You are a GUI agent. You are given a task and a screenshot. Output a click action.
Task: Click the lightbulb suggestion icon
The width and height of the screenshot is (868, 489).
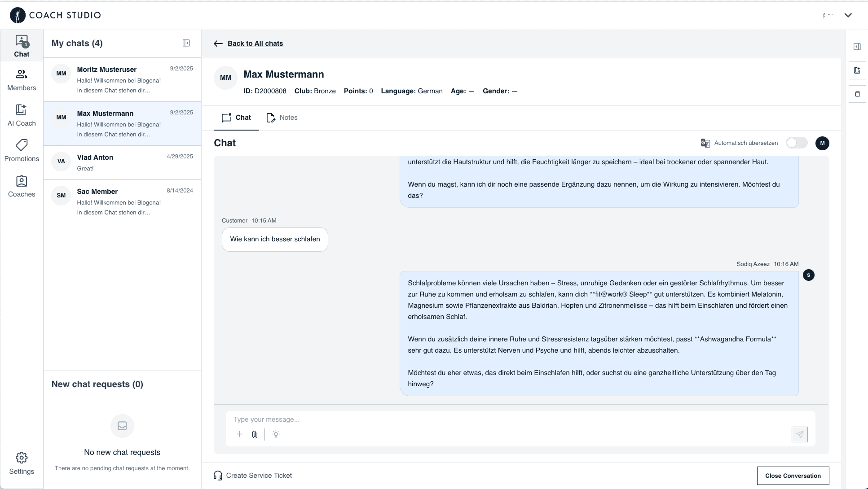pyautogui.click(x=276, y=434)
